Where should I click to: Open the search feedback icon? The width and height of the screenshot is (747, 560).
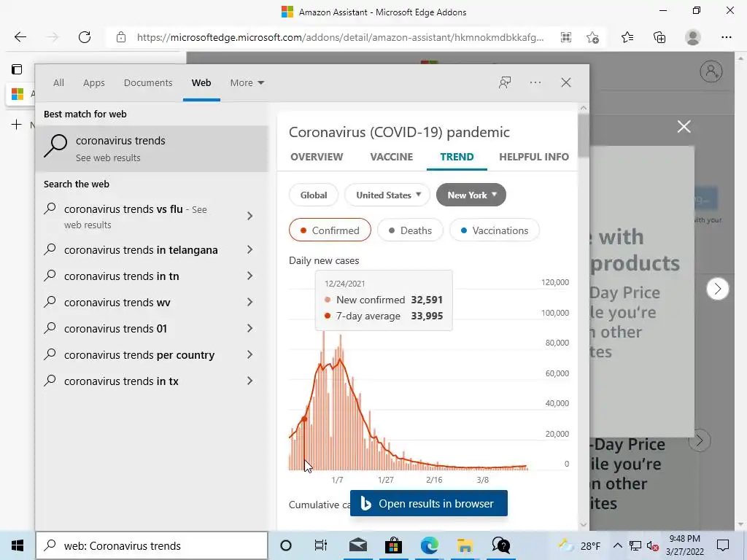(504, 82)
